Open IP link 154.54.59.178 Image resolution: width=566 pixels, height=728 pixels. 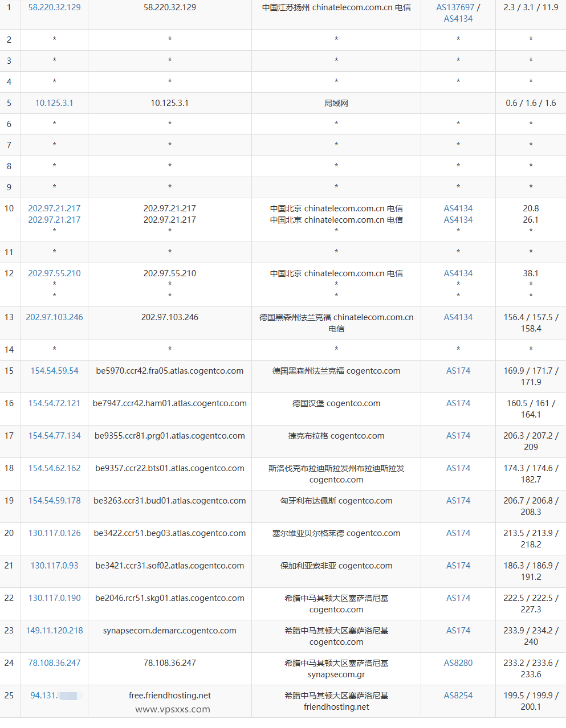54,501
